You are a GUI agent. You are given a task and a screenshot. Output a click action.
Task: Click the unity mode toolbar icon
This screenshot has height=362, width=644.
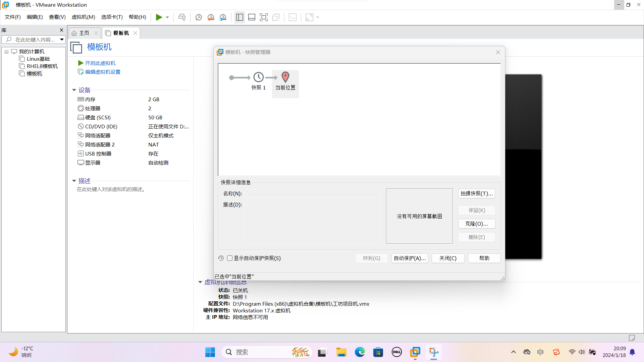[276, 17]
